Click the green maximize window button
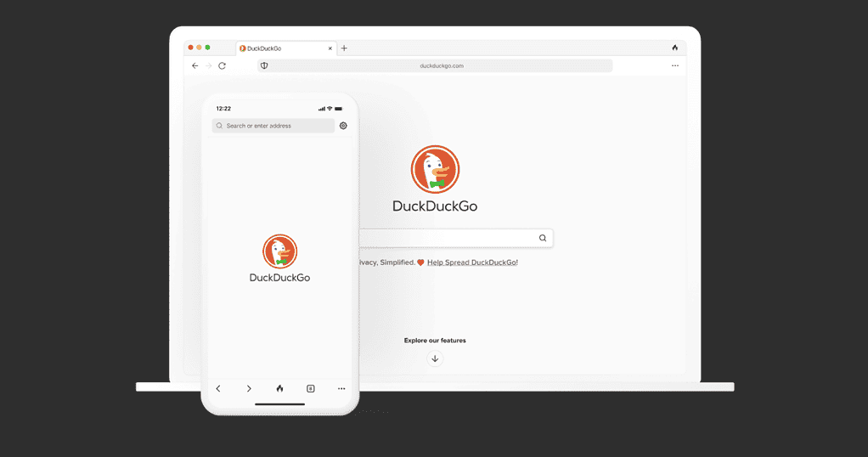This screenshot has height=457, width=868. 207,48
